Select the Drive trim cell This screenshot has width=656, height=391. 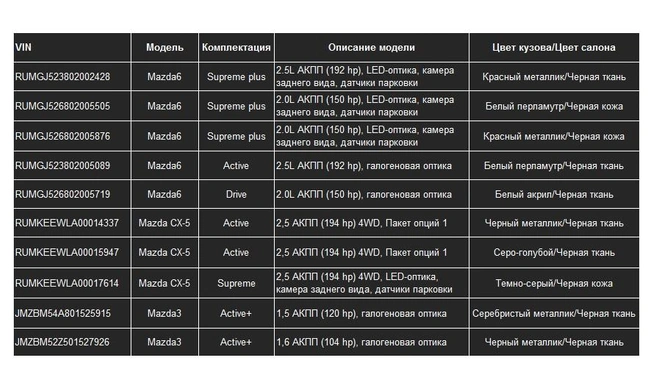[236, 194]
